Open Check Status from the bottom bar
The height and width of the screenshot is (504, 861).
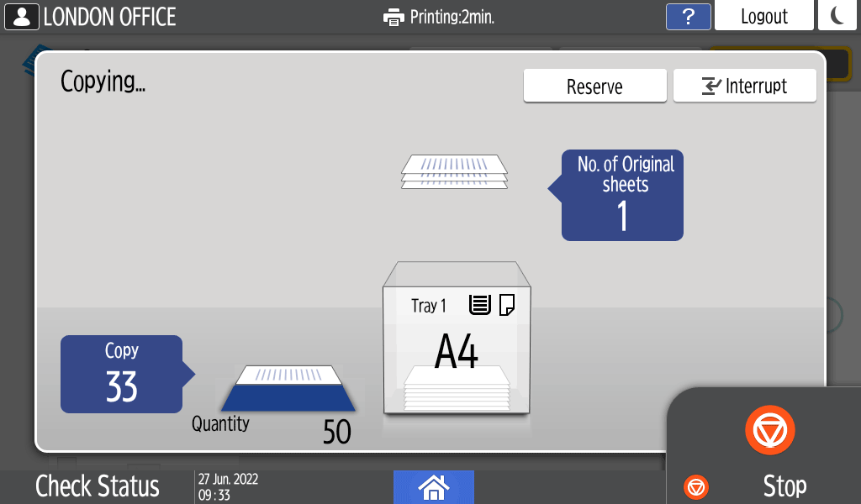pos(96,486)
